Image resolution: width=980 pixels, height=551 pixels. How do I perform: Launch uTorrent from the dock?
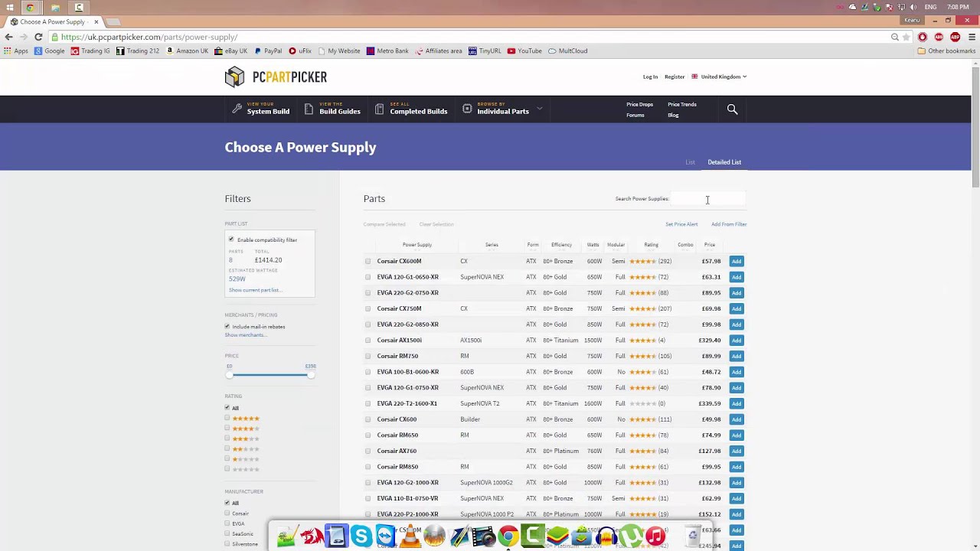(x=631, y=536)
